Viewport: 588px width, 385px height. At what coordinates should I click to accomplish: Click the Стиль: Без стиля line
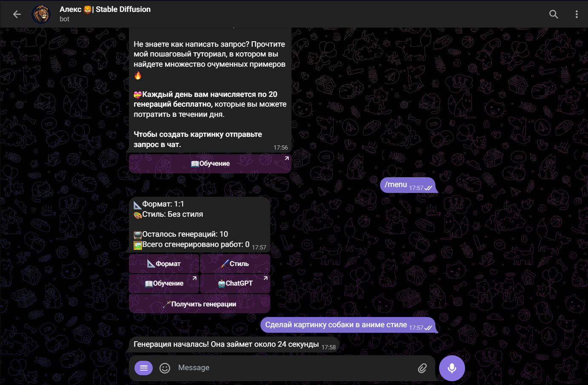click(x=168, y=215)
